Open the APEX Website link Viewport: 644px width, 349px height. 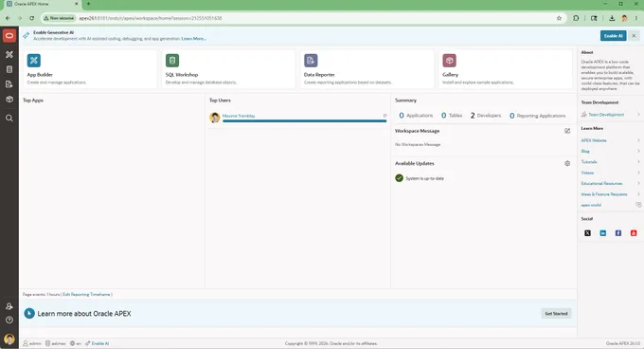(594, 140)
